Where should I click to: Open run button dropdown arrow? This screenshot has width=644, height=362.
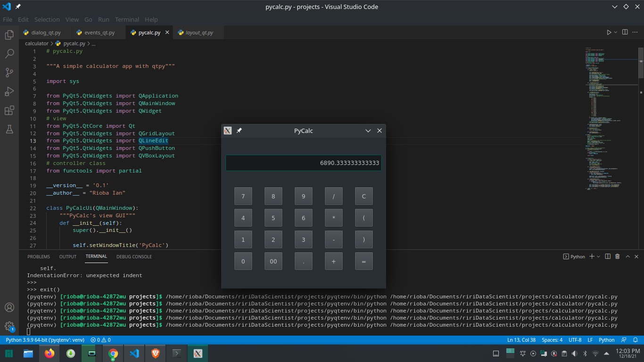pos(616,33)
